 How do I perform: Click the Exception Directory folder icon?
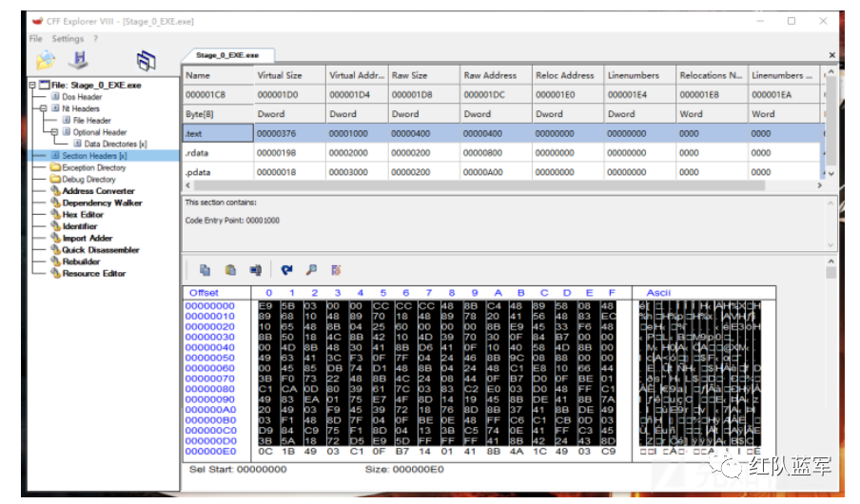(55, 167)
